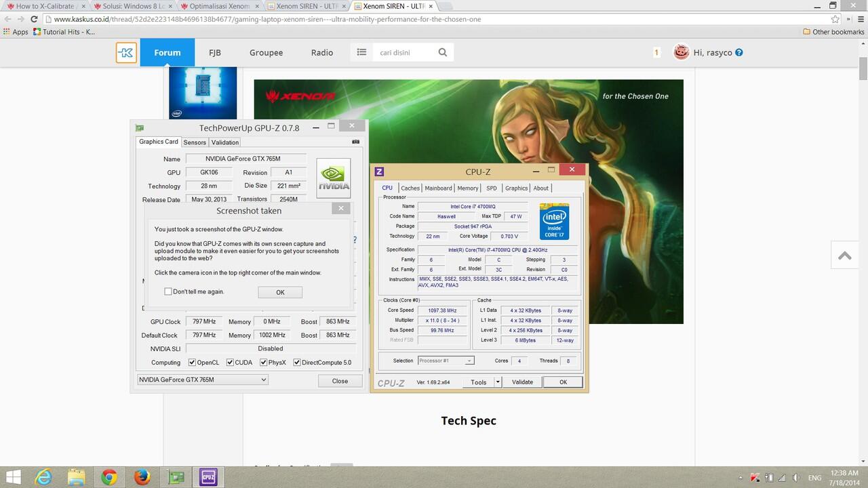
Task: Open the FJB link in Kaskus navigation
Action: [x=215, y=52]
